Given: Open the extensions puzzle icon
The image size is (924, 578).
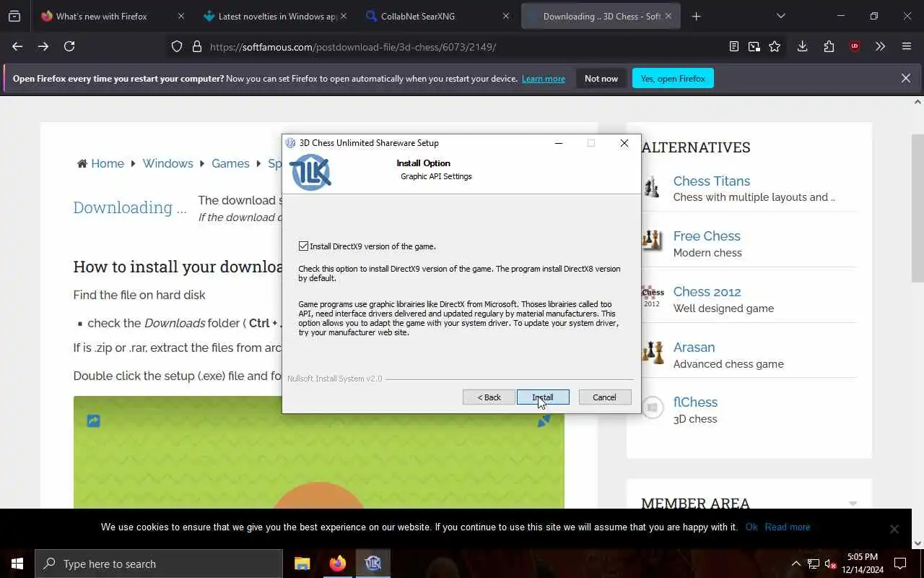Looking at the screenshot, I should pyautogui.click(x=829, y=46).
